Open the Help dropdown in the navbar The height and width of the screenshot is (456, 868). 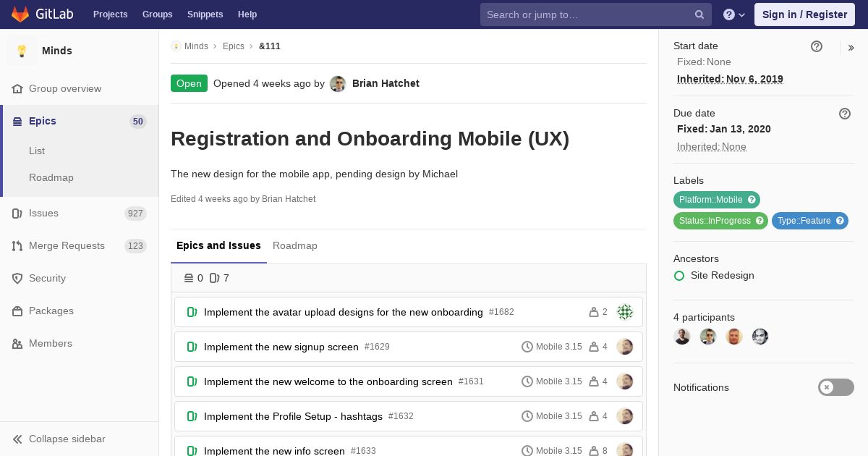[734, 14]
